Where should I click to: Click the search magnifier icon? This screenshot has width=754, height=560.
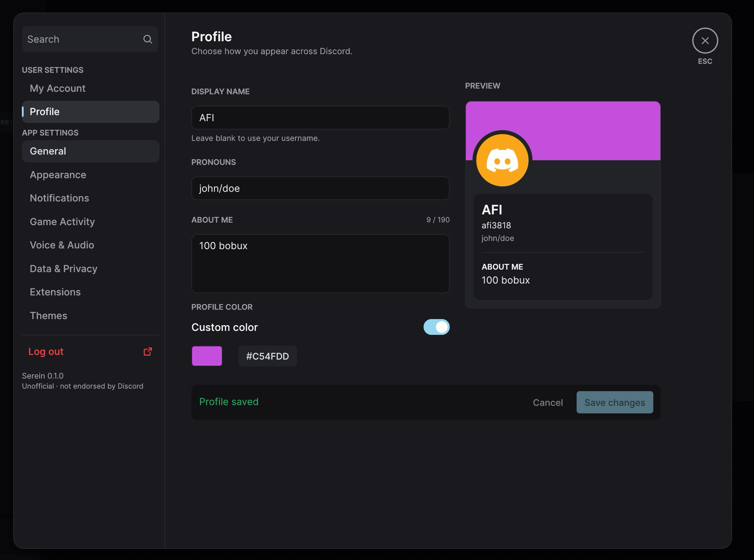coord(148,39)
